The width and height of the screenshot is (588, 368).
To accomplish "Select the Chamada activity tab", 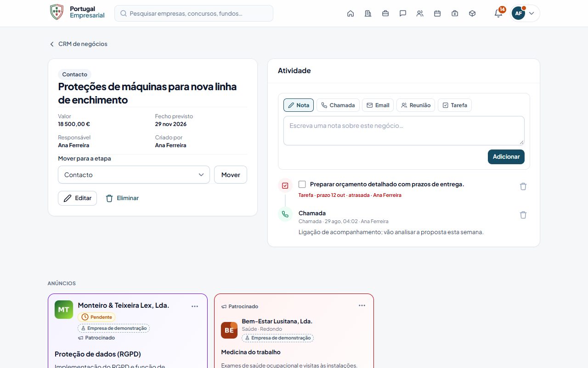I will 338,105.
